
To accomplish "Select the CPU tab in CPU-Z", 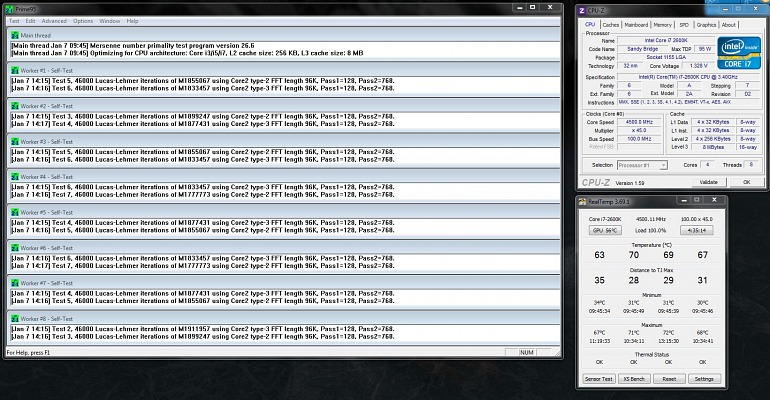I will coord(590,25).
